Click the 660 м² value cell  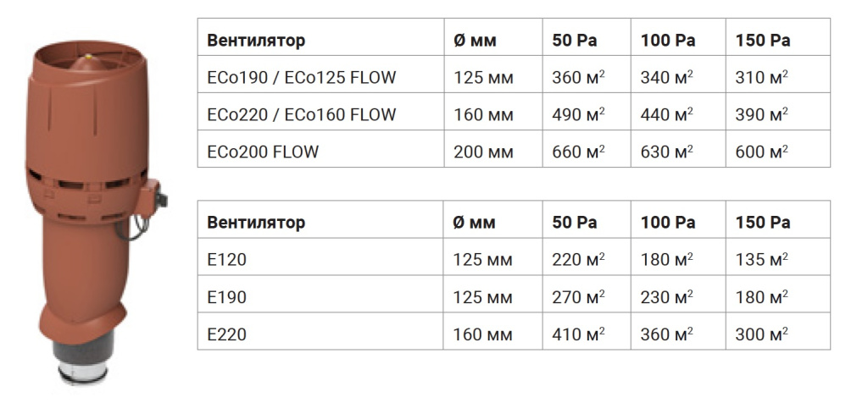click(x=587, y=149)
